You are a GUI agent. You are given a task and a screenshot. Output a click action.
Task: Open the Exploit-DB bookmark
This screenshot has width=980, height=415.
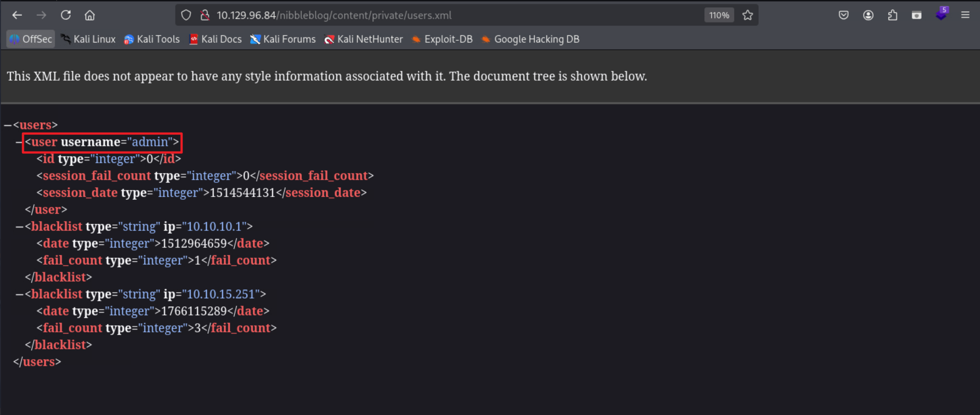click(442, 39)
